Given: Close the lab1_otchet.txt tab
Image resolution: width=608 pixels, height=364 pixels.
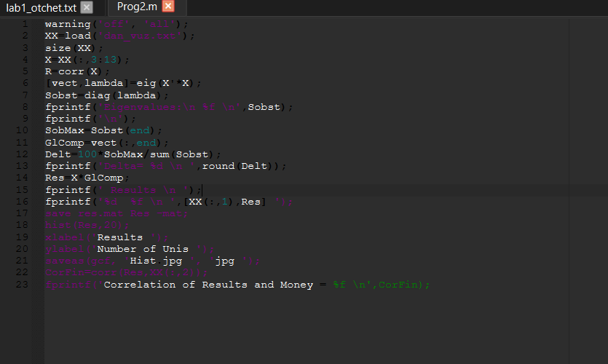Looking at the screenshot, I should (x=87, y=7).
